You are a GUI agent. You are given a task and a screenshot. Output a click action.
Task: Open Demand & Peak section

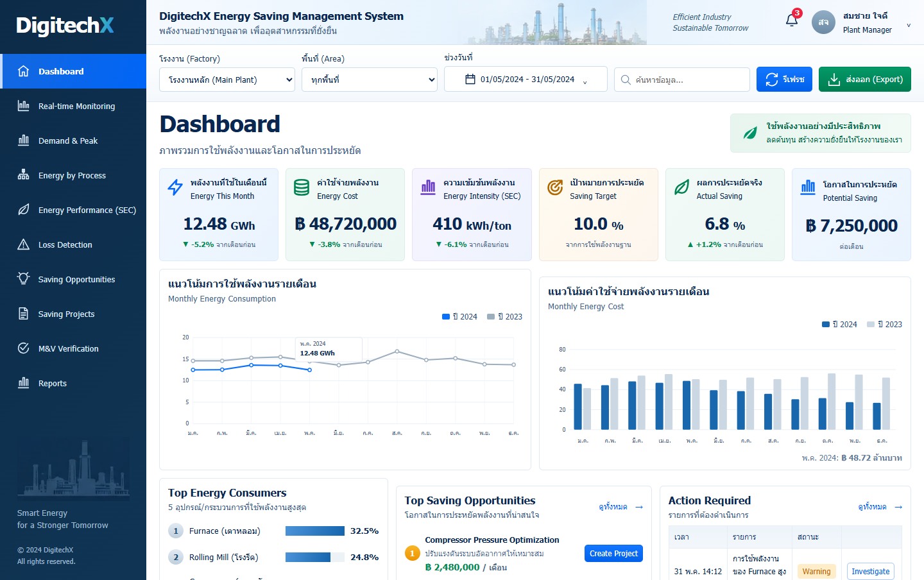[73, 141]
